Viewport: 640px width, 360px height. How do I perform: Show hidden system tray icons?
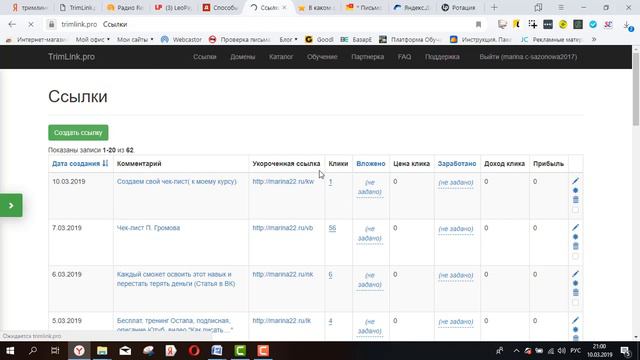click(516, 351)
